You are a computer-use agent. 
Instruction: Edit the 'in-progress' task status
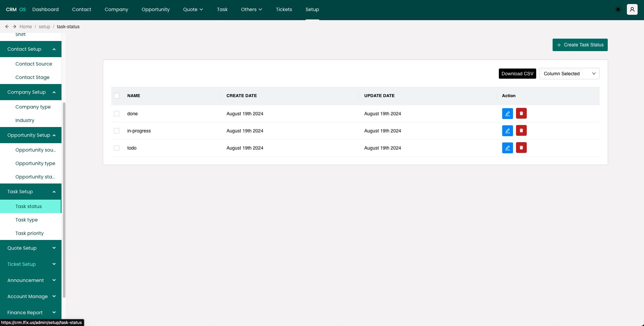pos(507,131)
